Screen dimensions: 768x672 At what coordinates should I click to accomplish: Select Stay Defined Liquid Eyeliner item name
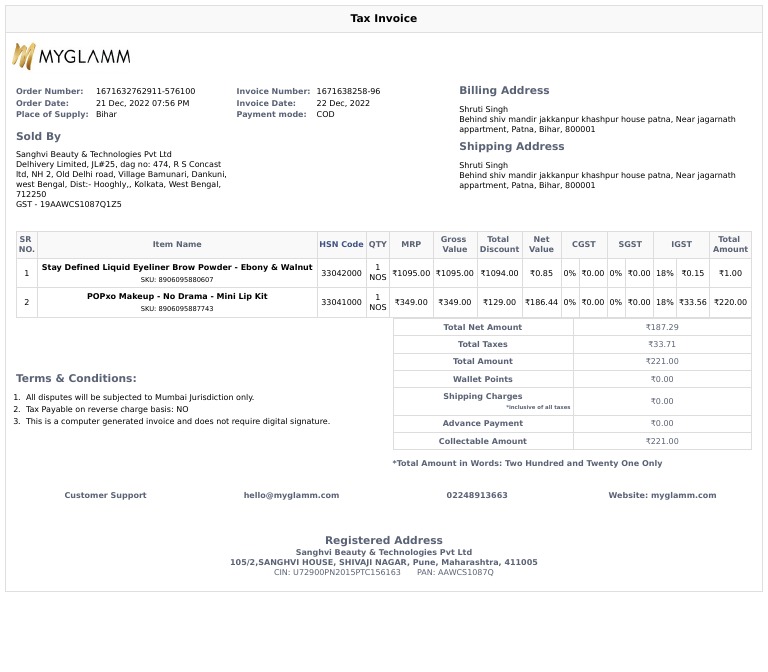pyautogui.click(x=177, y=267)
